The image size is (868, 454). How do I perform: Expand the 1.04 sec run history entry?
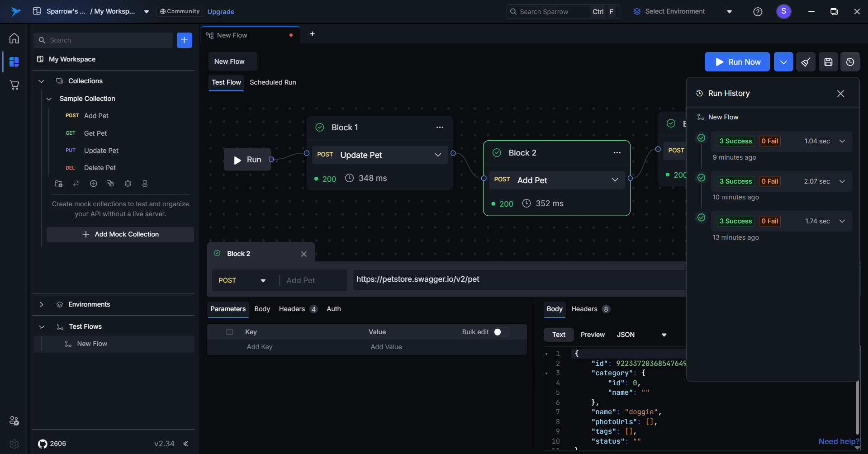click(x=842, y=141)
